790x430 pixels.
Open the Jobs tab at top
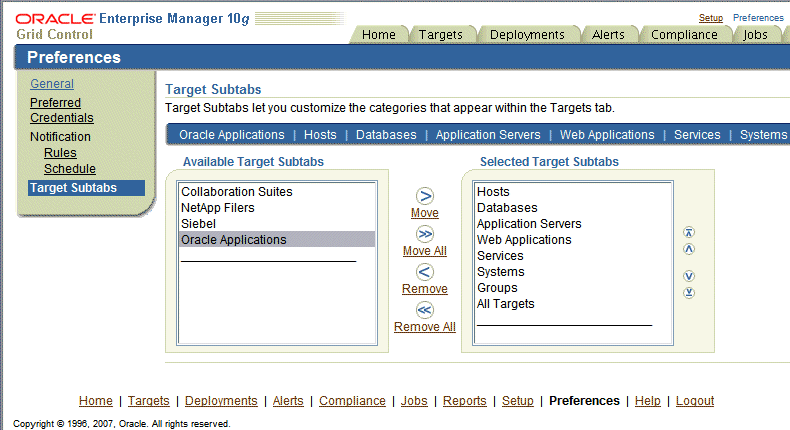tap(755, 34)
